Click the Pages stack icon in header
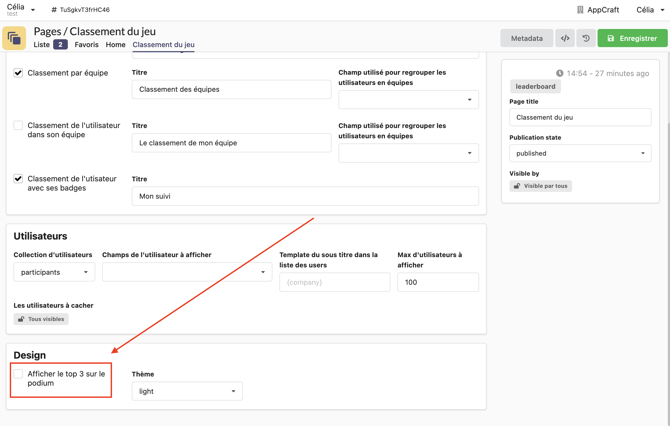The image size is (670, 426). click(14, 38)
